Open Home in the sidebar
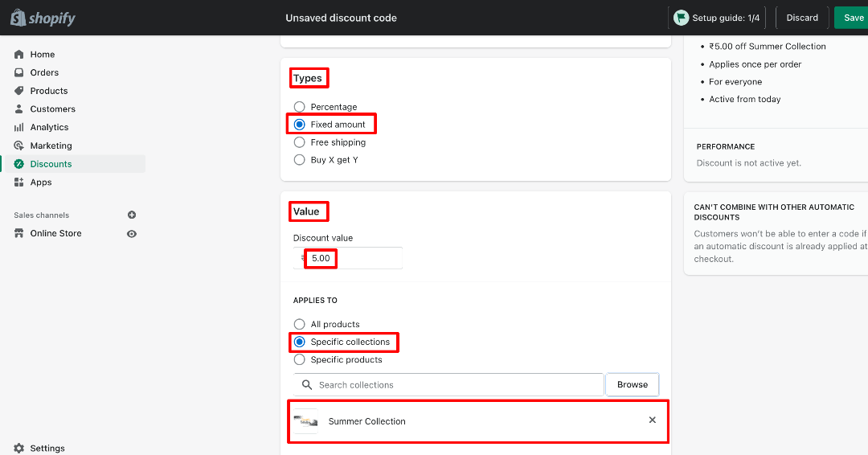 tap(42, 54)
